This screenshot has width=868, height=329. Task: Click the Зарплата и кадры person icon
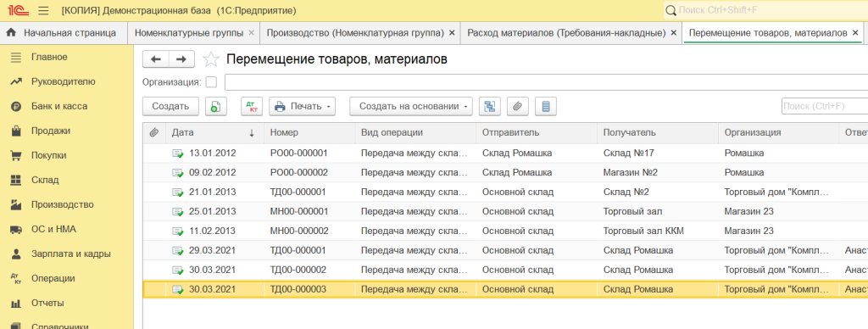(x=16, y=254)
